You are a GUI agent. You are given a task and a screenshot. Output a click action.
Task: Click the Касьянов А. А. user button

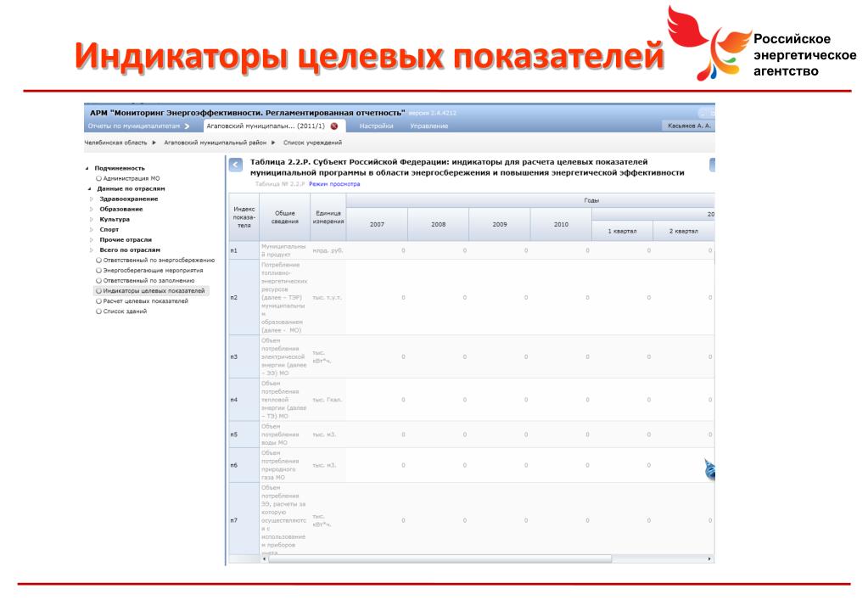pyautogui.click(x=688, y=126)
